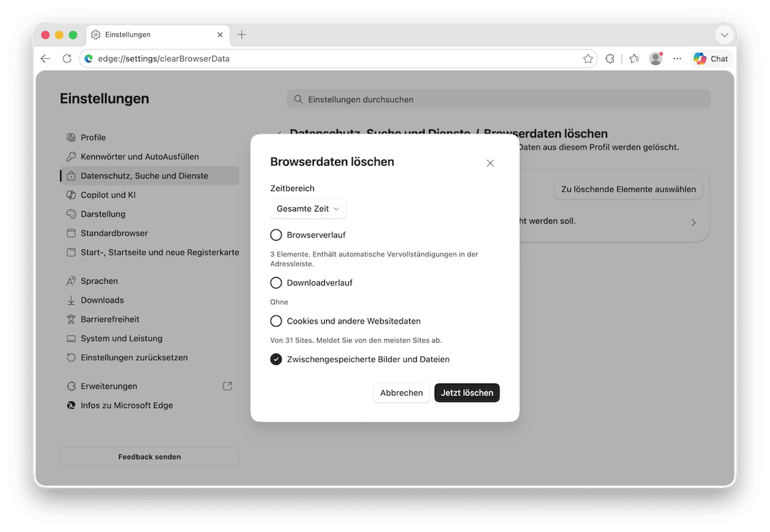
Task: Click the Edge logo in address bar
Action: pos(89,58)
